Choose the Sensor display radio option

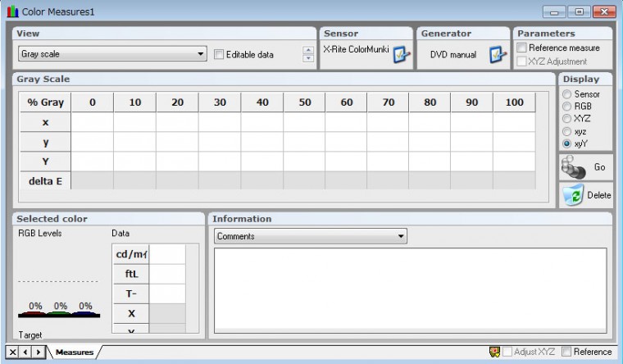click(x=566, y=94)
